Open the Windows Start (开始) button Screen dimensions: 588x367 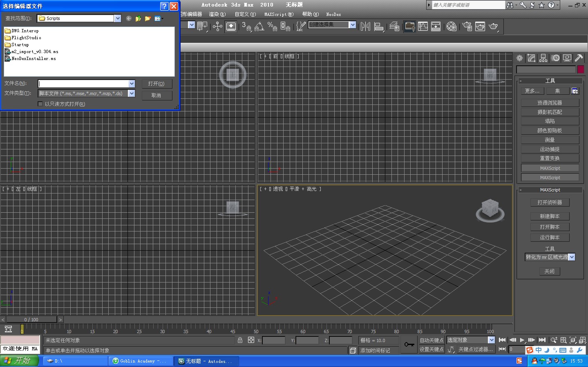19,361
